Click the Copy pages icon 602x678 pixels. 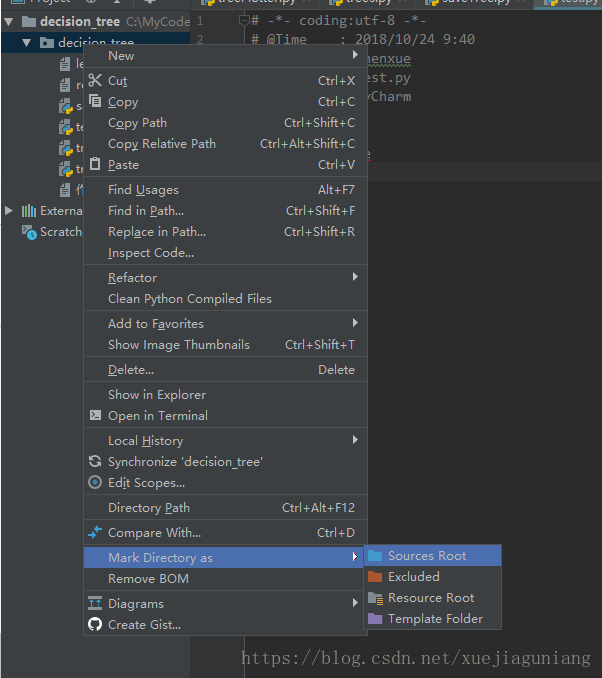[x=95, y=101]
